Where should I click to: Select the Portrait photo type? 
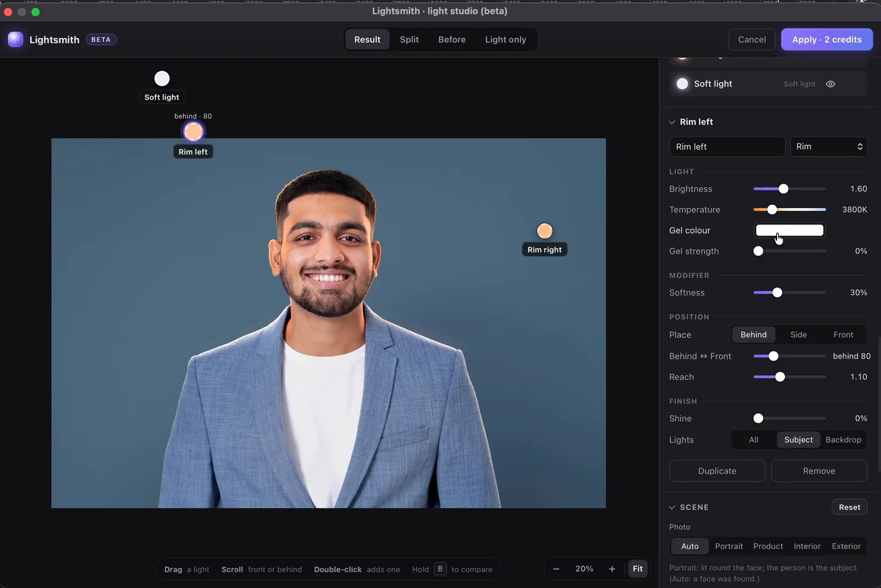pyautogui.click(x=729, y=546)
